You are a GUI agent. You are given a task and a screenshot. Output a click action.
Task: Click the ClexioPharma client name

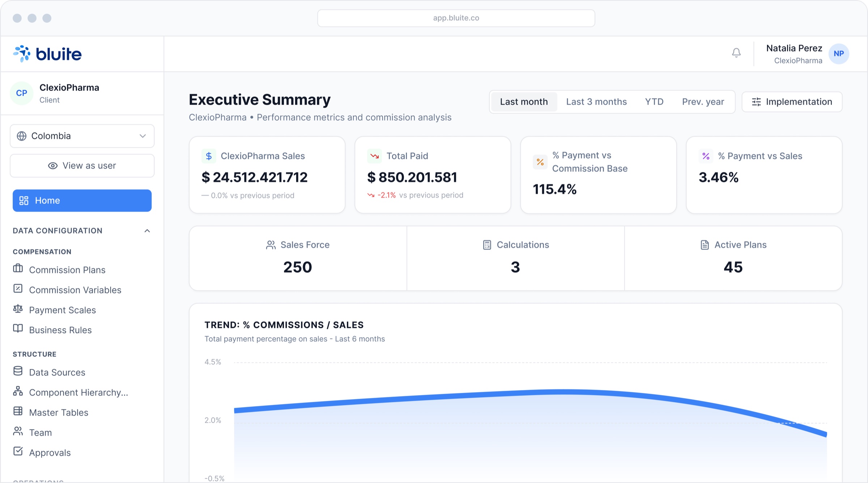coord(69,88)
